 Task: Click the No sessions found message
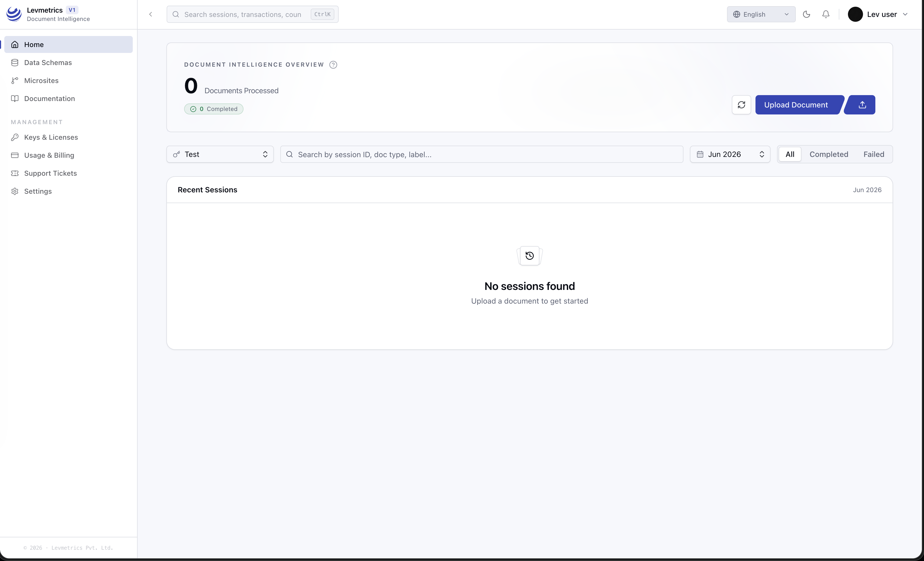click(529, 286)
